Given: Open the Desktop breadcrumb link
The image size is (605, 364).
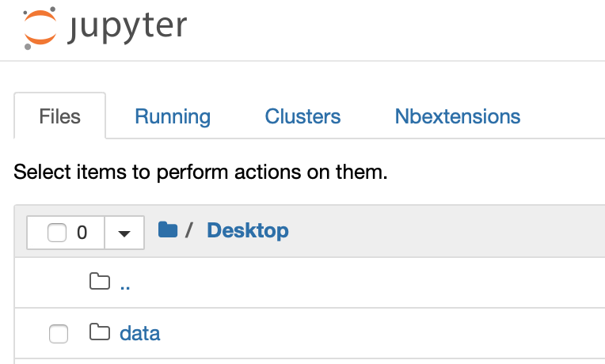Looking at the screenshot, I should pos(248,230).
